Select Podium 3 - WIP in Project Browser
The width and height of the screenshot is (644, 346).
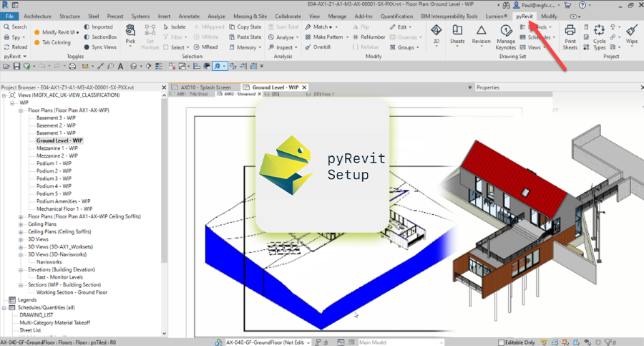(56, 178)
